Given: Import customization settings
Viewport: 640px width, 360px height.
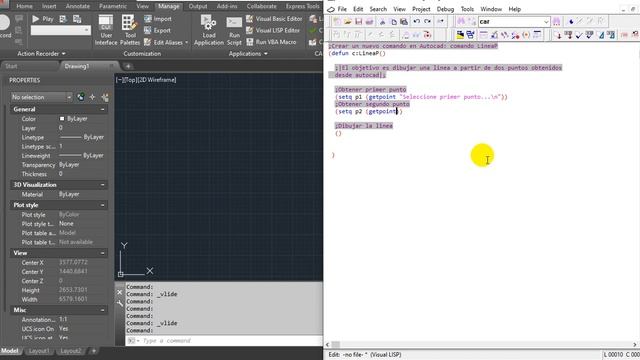Looking at the screenshot, I should 158,19.
